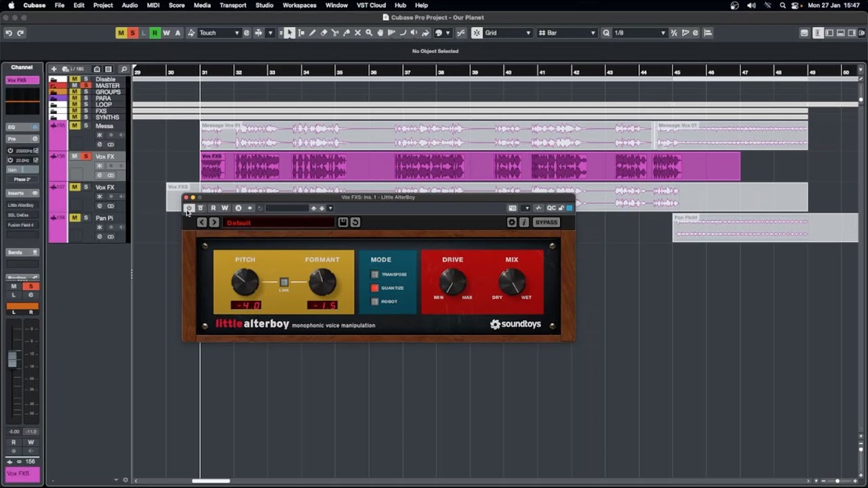Image resolution: width=868 pixels, height=488 pixels.
Task: Adjust the DRIVE knob
Action: pos(452,281)
